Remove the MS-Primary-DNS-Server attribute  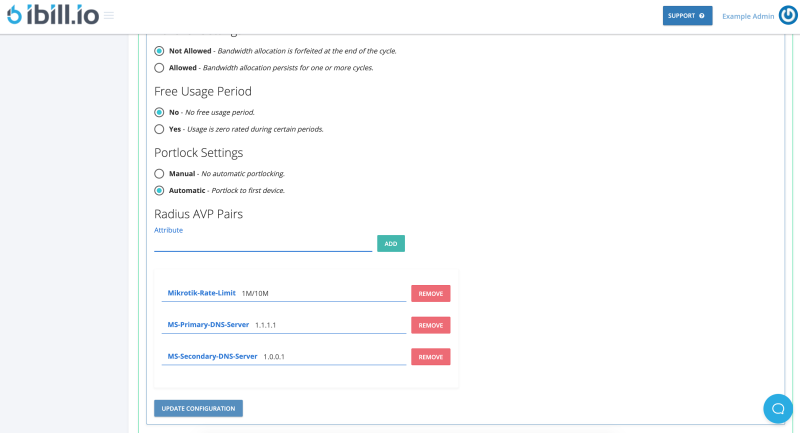point(430,325)
